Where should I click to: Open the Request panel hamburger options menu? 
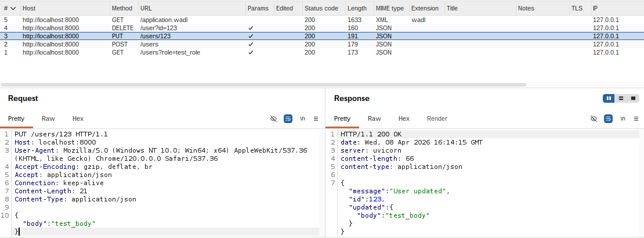click(316, 119)
